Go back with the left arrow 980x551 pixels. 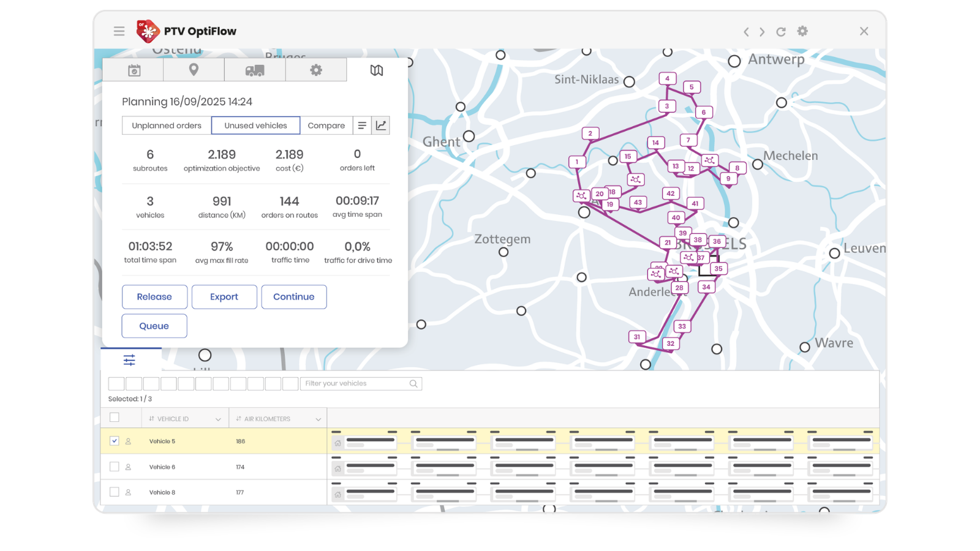coord(746,32)
